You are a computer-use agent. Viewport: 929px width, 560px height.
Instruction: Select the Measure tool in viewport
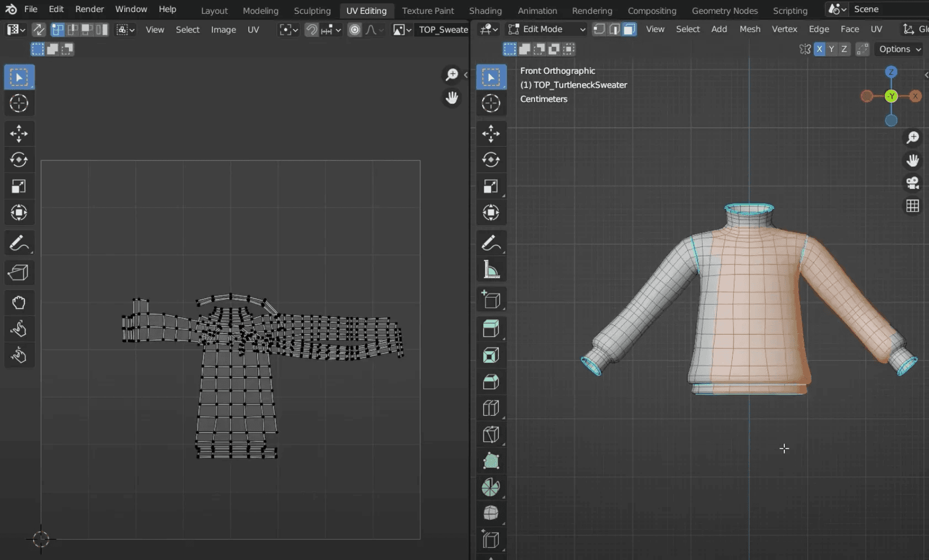490,270
